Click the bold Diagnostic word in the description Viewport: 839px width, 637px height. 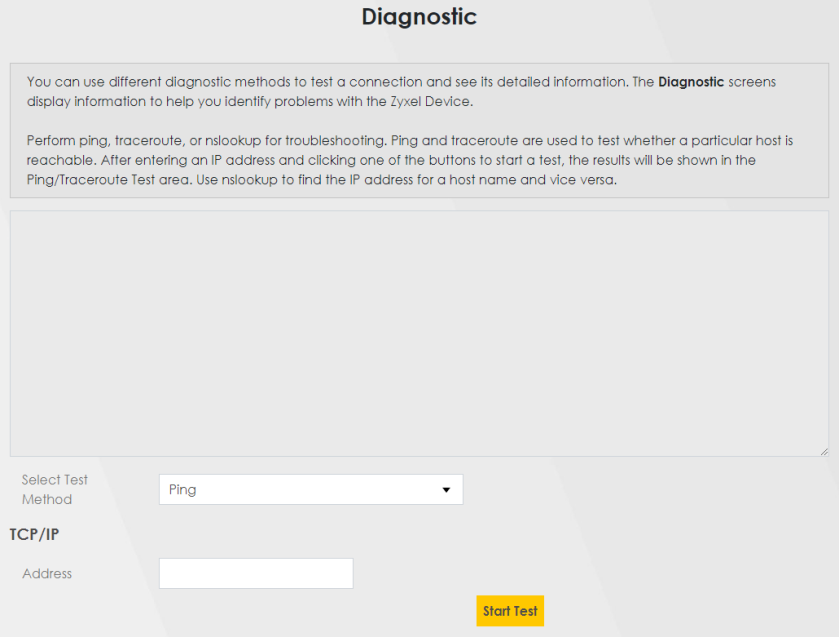(690, 82)
